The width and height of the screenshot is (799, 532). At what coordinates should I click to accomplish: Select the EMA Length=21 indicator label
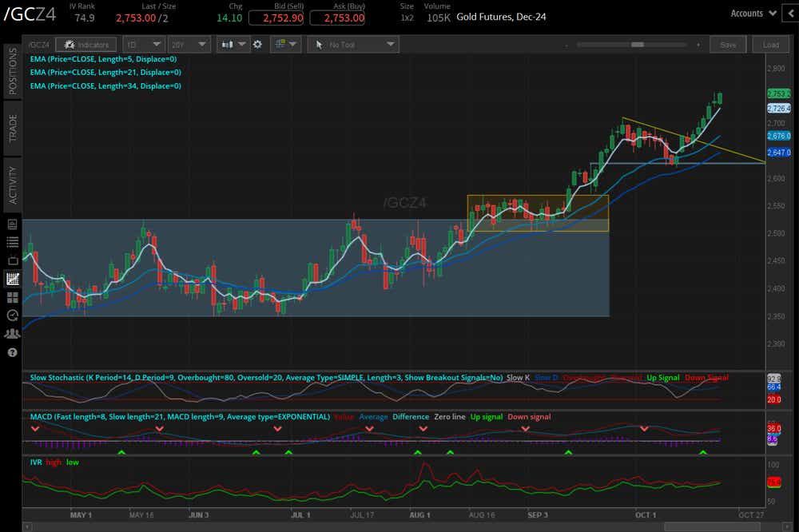pos(105,73)
